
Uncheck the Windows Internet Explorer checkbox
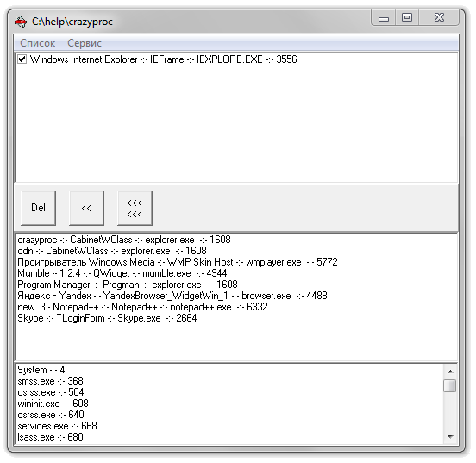click(22, 59)
